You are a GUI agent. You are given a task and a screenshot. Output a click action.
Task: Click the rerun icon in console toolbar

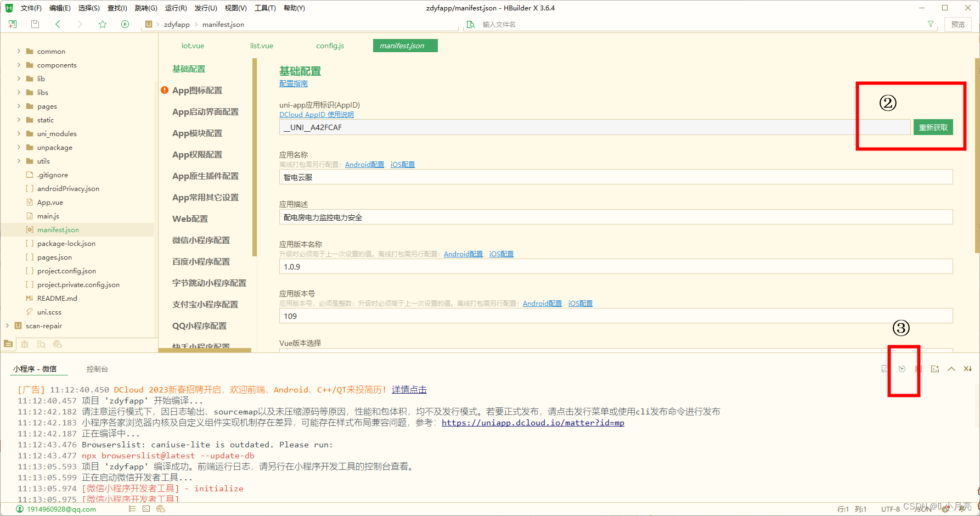tap(902, 369)
